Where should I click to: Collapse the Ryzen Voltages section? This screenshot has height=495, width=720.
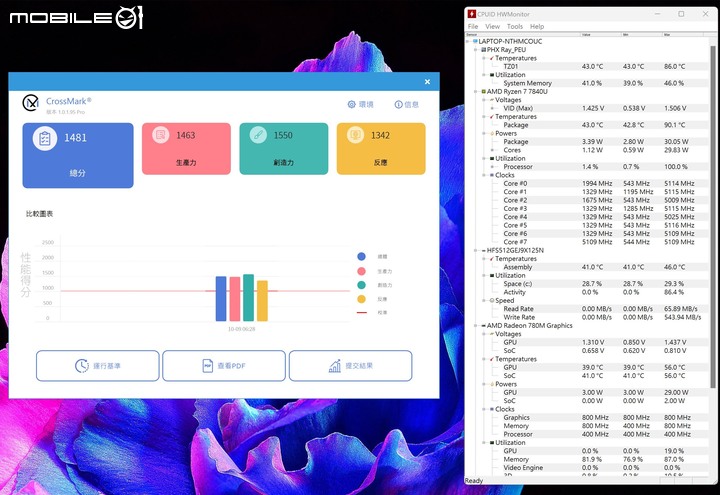coord(484,100)
